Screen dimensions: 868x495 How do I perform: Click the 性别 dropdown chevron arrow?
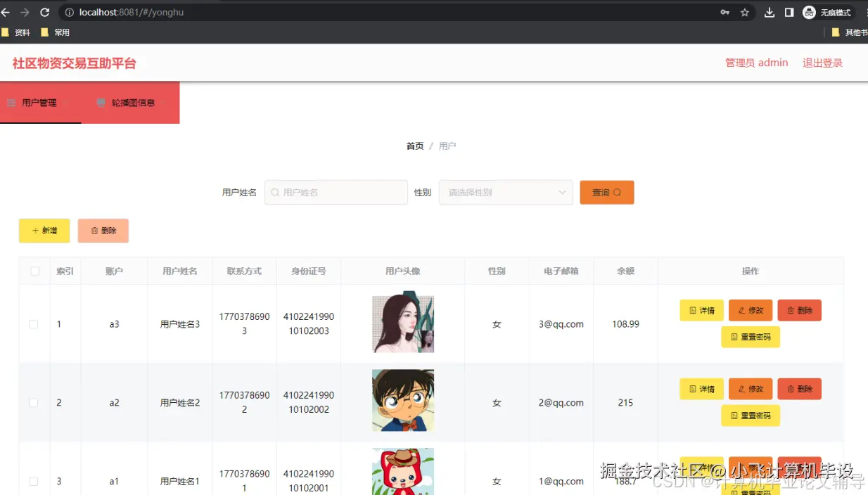tap(562, 193)
